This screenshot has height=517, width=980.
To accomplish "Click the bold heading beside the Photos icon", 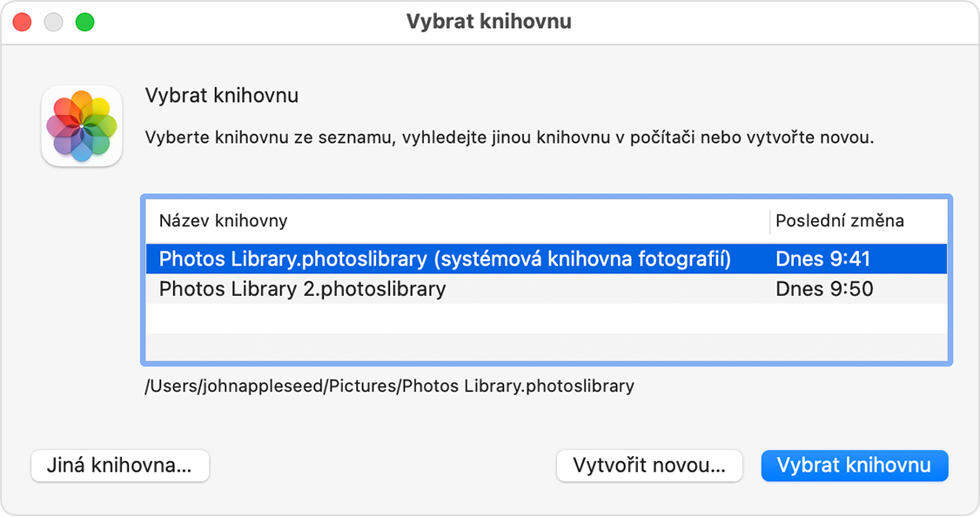I will pos(221,96).
